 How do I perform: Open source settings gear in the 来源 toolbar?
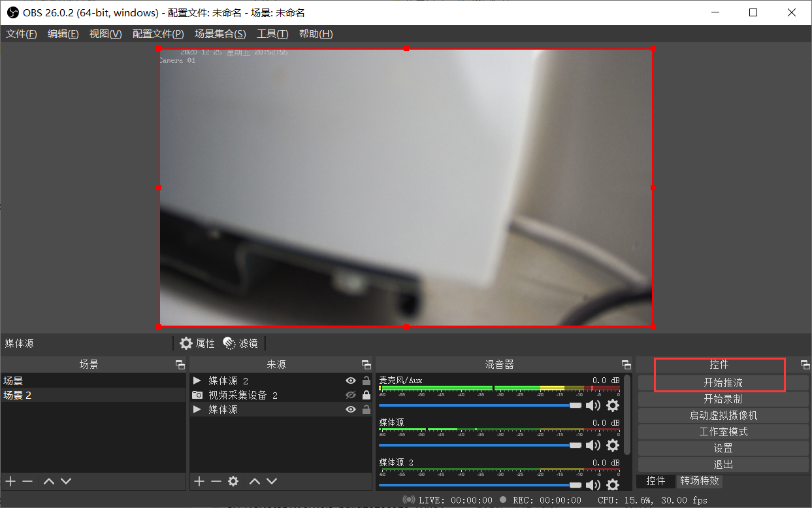click(x=233, y=481)
